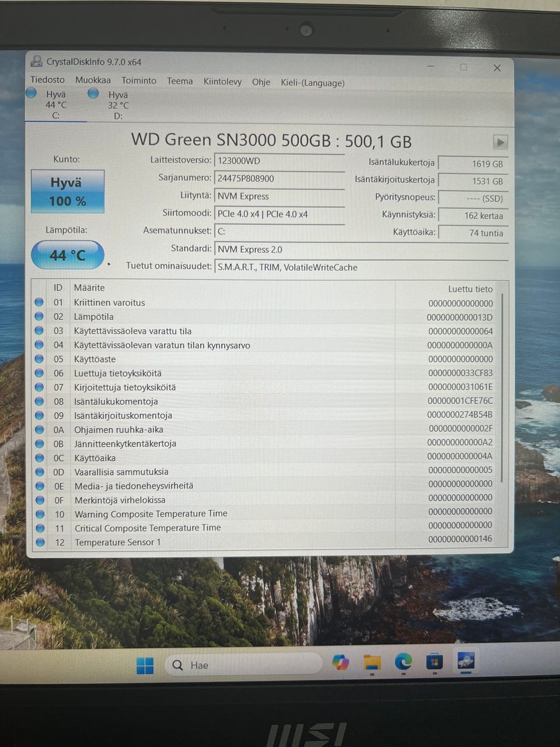Open the Windows Start menu
Image resolution: width=560 pixels, height=747 pixels.
145,665
